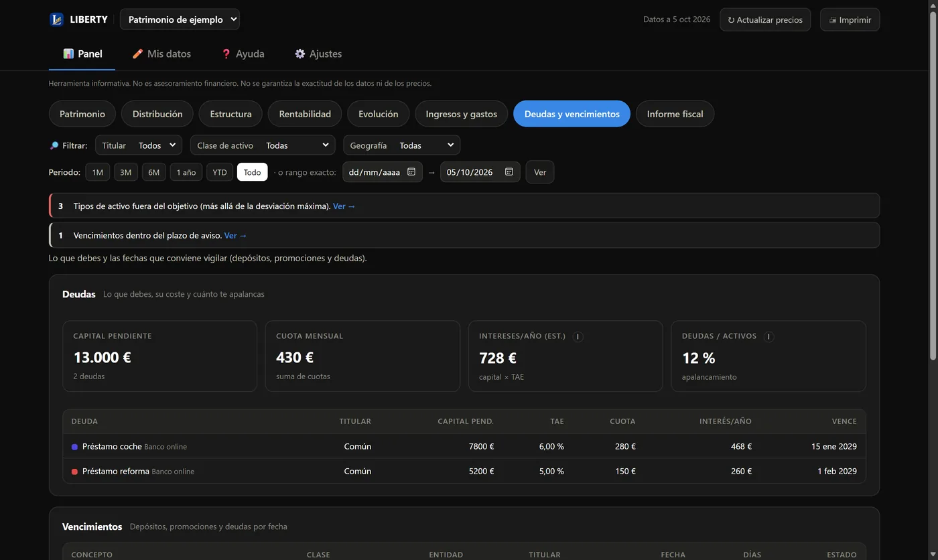Select the Deudas y vencimientos pill

572,114
